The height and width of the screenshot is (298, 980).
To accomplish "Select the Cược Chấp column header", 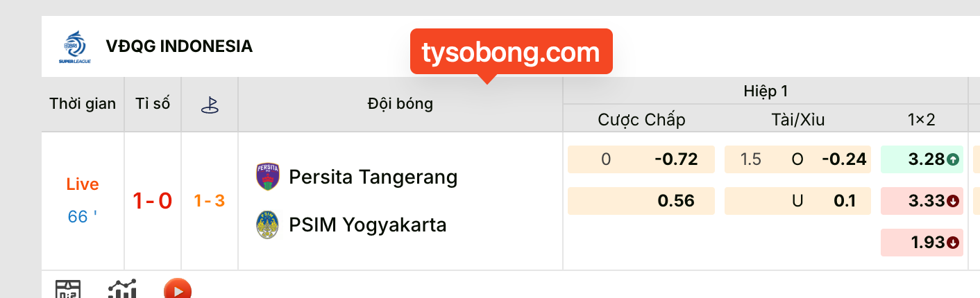I will (641, 120).
